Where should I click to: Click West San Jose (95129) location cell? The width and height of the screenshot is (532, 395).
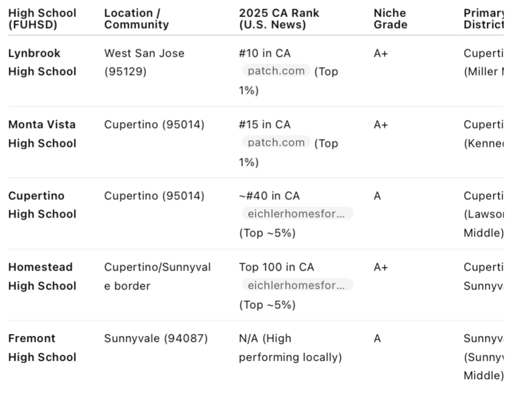[x=144, y=62]
